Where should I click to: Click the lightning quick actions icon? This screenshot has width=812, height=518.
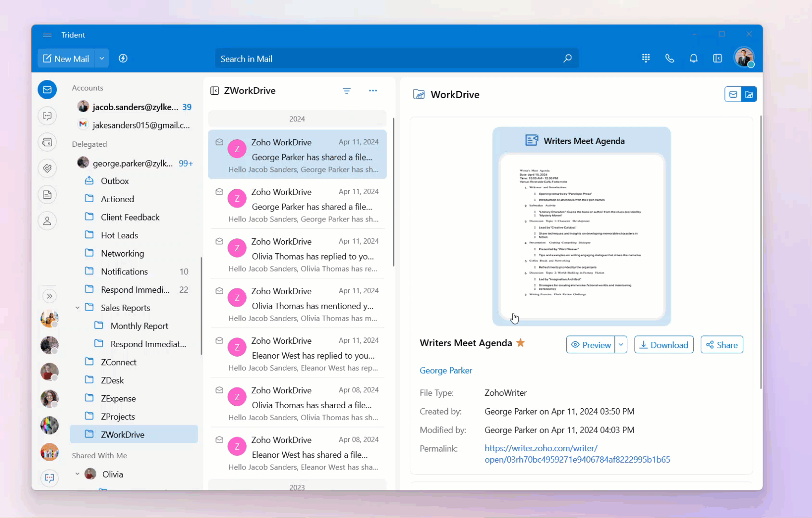(x=123, y=58)
